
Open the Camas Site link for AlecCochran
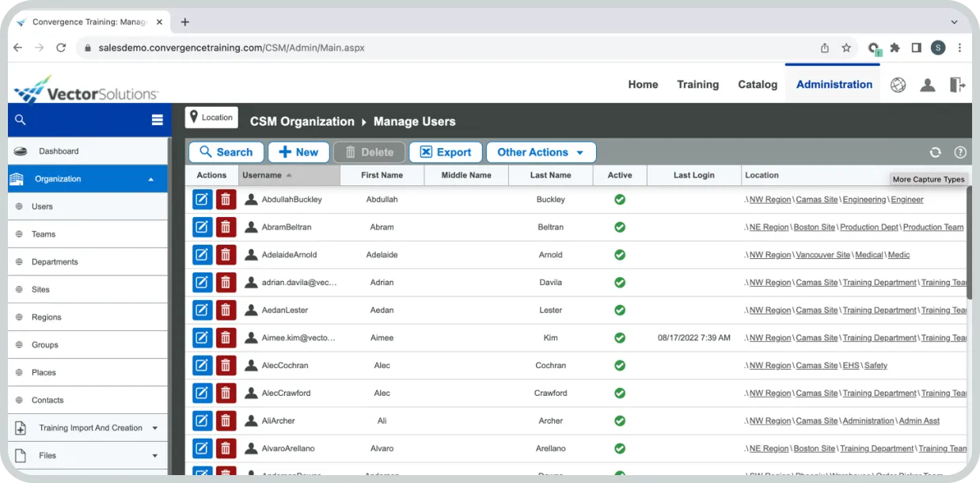816,366
